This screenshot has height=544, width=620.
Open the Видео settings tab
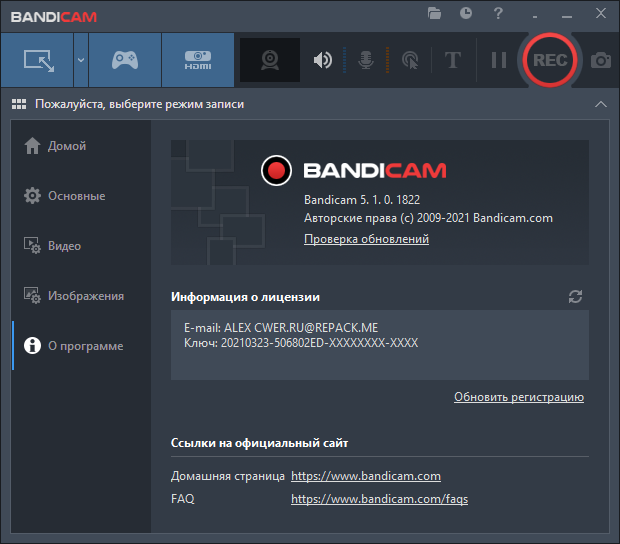pyautogui.click(x=81, y=246)
